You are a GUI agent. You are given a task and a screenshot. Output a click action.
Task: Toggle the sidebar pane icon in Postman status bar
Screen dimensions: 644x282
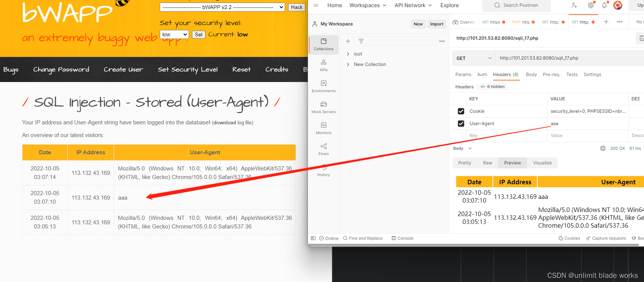pyautogui.click(x=313, y=238)
